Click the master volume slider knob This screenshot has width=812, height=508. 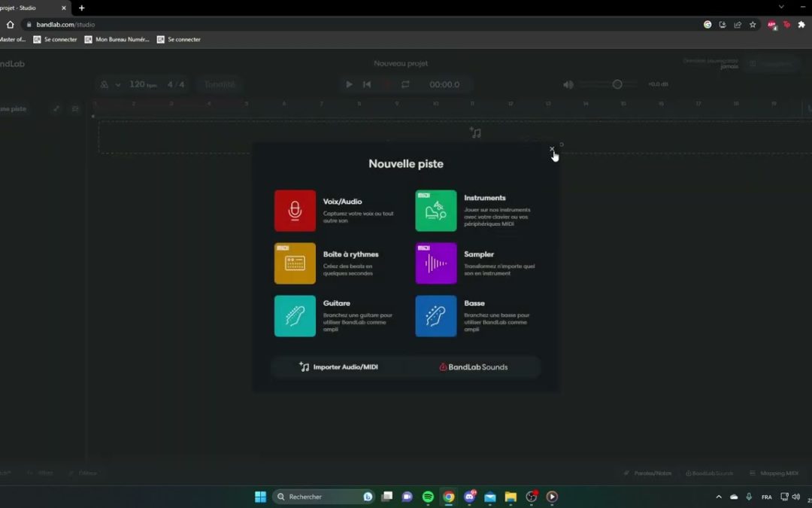pos(617,84)
